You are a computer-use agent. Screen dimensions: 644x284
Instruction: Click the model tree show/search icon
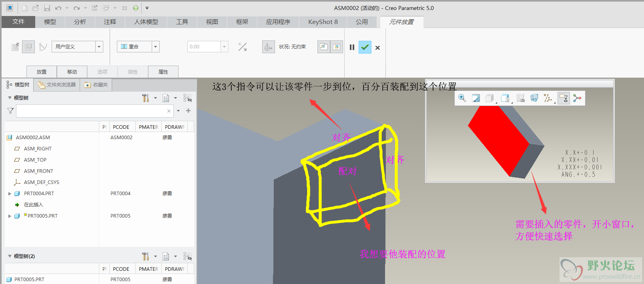pyautogui.click(x=188, y=98)
